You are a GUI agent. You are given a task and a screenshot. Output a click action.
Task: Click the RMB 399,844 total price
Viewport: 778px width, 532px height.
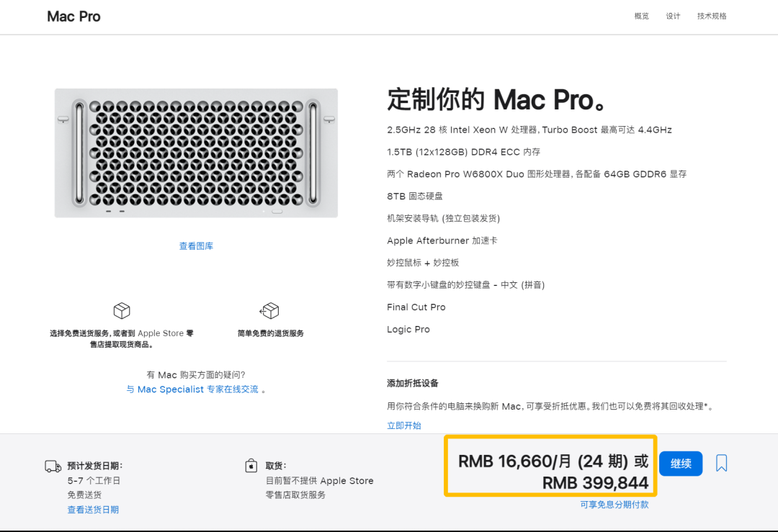(x=595, y=483)
